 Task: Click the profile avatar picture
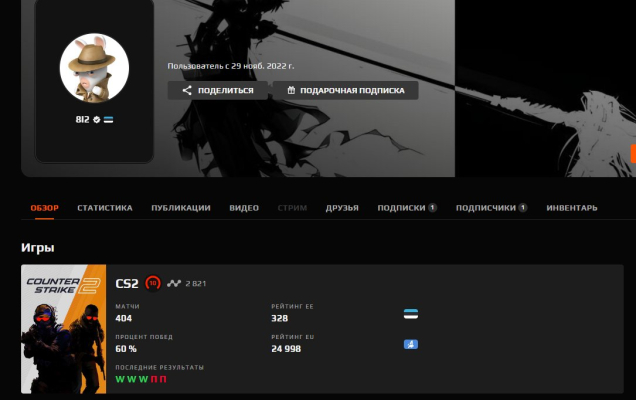[x=95, y=67]
